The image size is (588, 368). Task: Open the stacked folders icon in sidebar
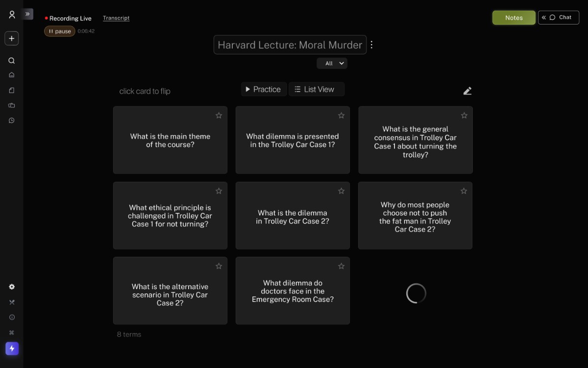12,105
